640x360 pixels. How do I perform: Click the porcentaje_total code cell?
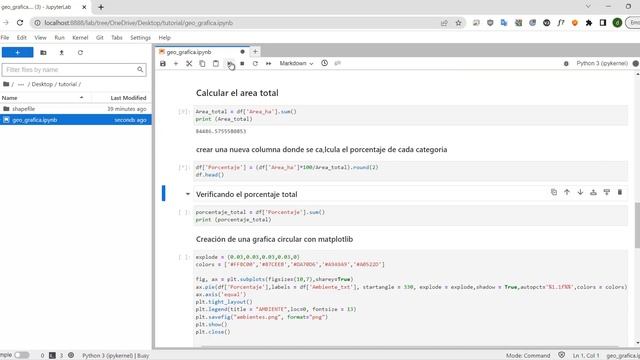click(411, 216)
